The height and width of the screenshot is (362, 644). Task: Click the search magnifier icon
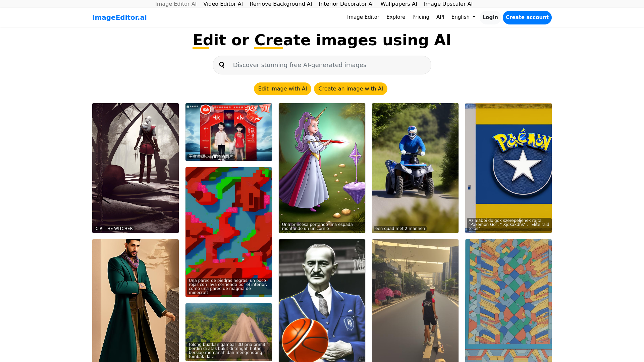click(x=222, y=65)
